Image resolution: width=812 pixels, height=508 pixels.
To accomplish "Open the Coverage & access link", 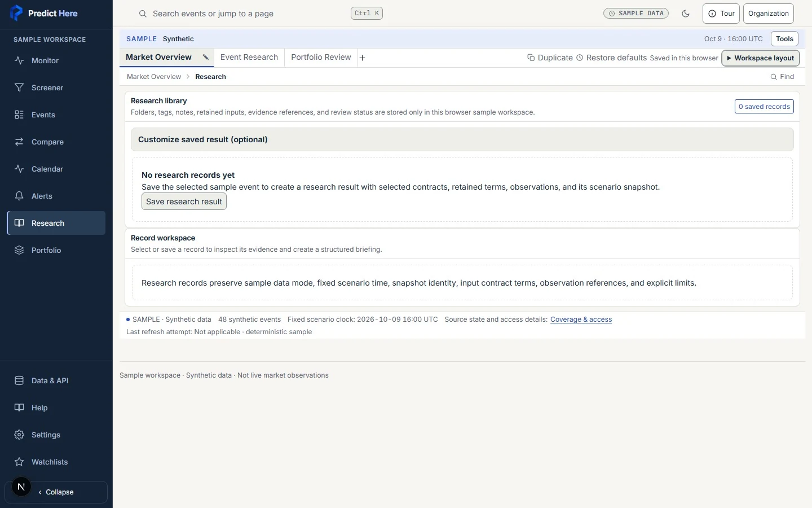I will (581, 319).
